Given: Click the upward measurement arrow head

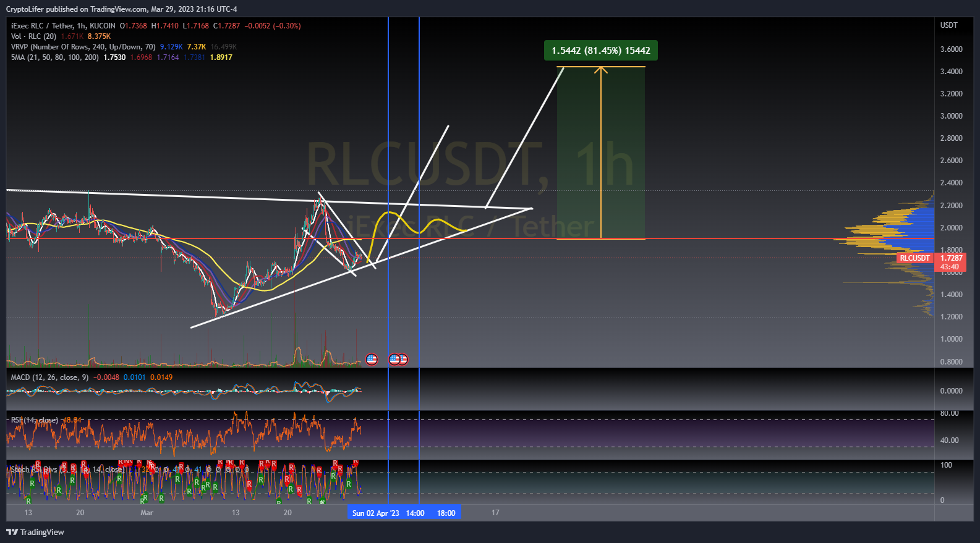Looking at the screenshot, I should click(x=601, y=69).
